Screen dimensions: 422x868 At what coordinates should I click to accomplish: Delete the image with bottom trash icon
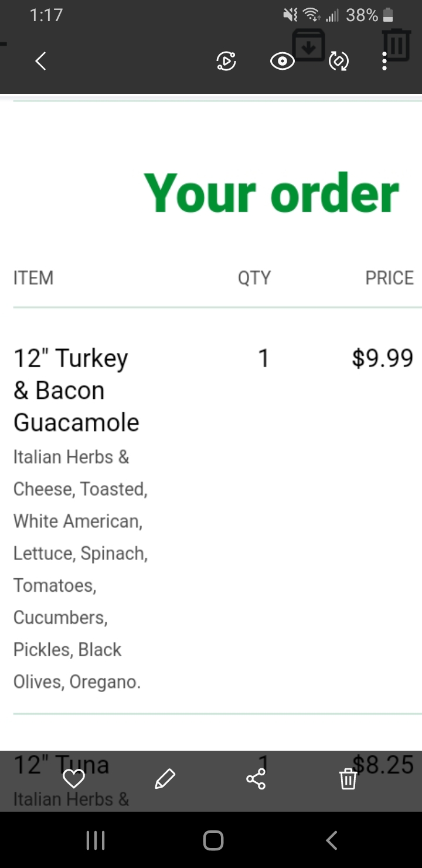tap(348, 779)
